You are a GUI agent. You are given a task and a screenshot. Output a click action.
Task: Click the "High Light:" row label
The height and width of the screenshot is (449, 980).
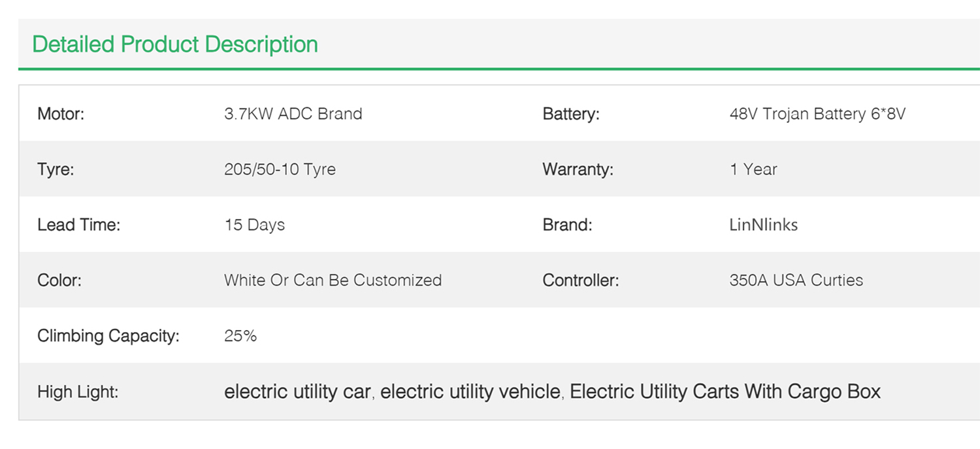[78, 392]
